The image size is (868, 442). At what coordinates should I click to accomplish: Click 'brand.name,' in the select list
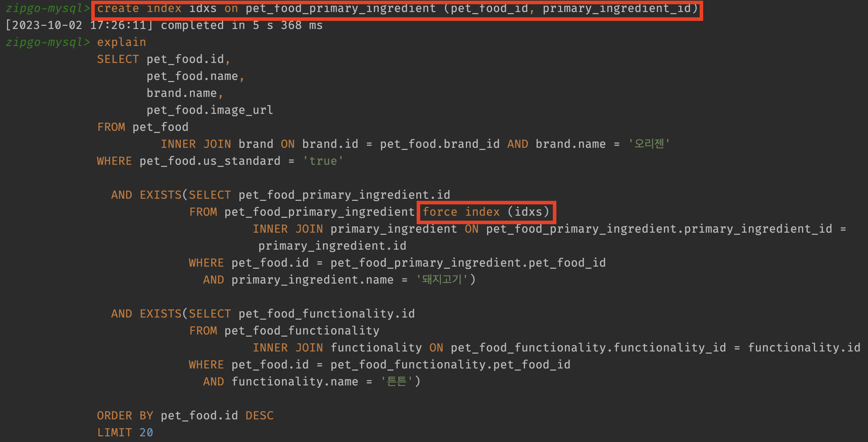pyautogui.click(x=185, y=93)
